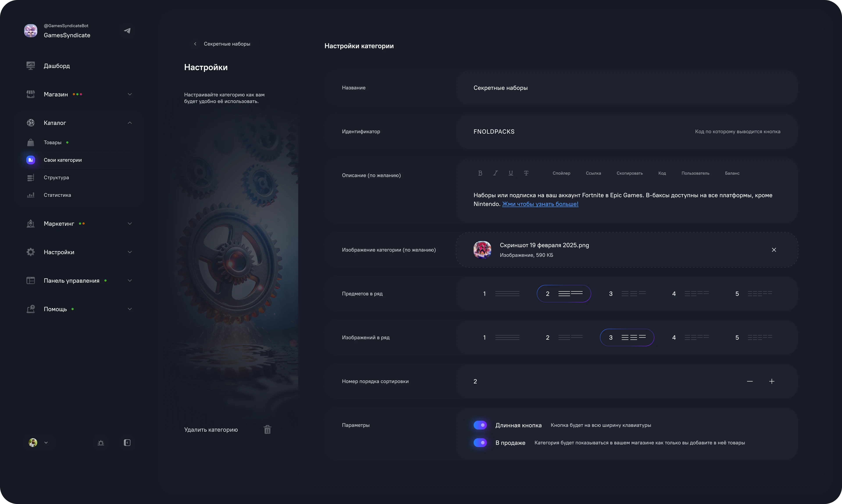Screen dimensions: 842x504
Task: Open Структура section in sidebar
Action: click(56, 177)
